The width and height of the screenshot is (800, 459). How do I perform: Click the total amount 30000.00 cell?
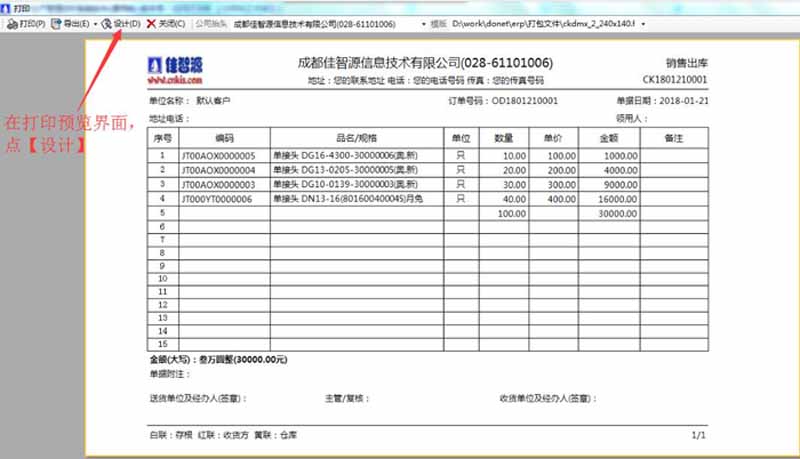(x=617, y=213)
